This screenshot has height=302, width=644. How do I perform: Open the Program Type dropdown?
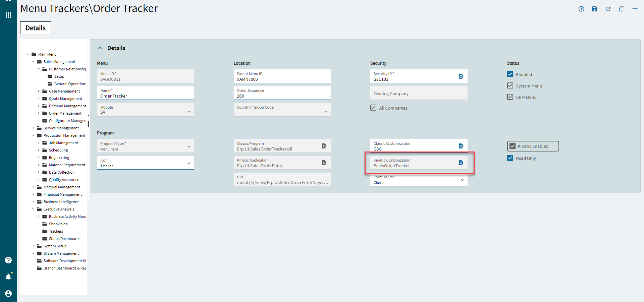pyautogui.click(x=189, y=146)
